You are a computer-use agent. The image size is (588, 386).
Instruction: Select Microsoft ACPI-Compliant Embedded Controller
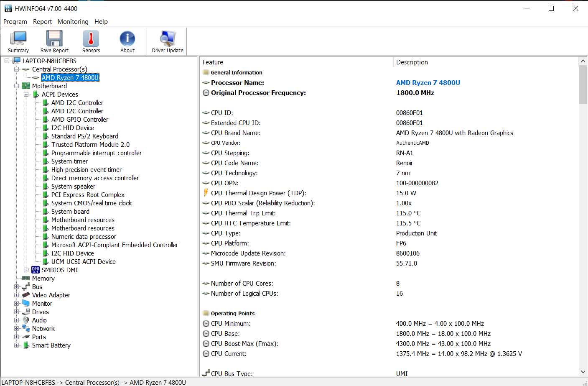(x=115, y=245)
